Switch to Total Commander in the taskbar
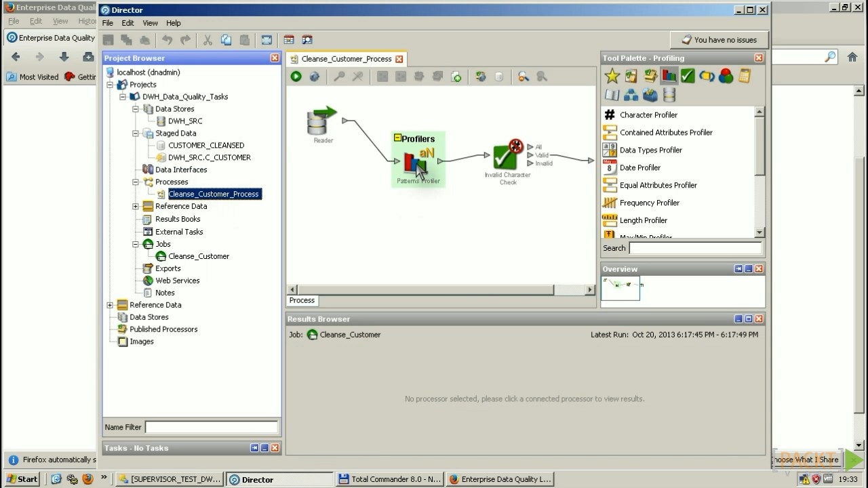This screenshot has height=488, width=868. (389, 479)
